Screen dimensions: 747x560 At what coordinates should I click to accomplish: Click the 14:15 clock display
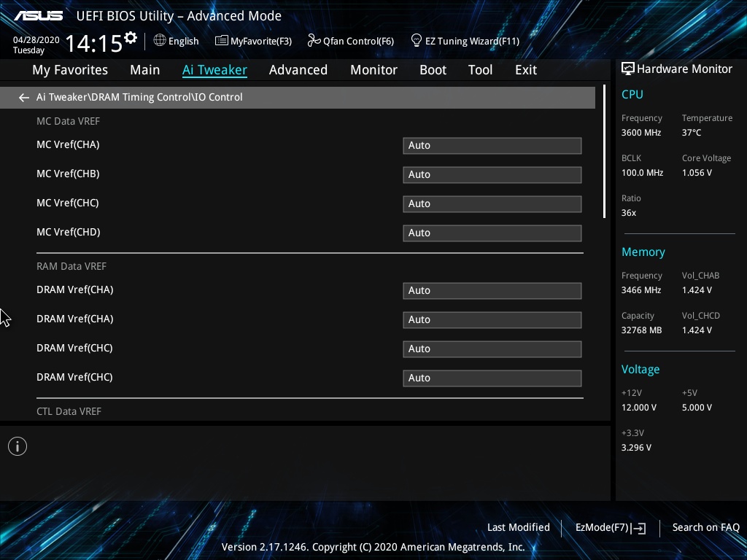94,43
